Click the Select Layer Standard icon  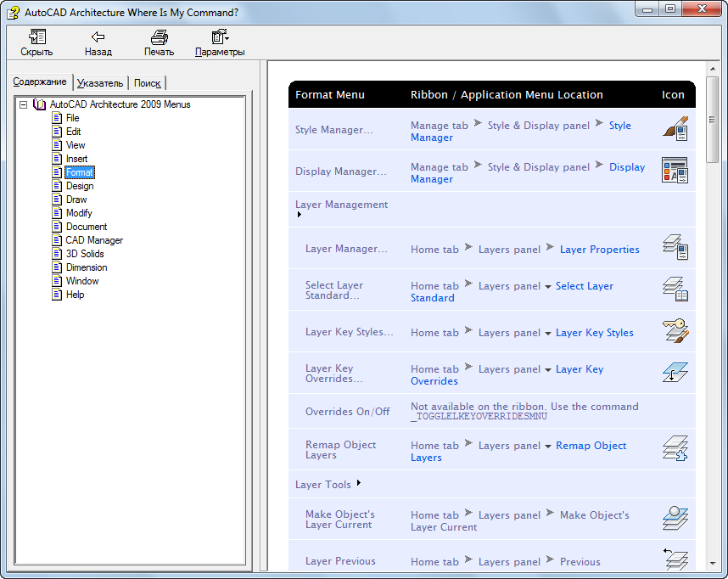(x=675, y=289)
